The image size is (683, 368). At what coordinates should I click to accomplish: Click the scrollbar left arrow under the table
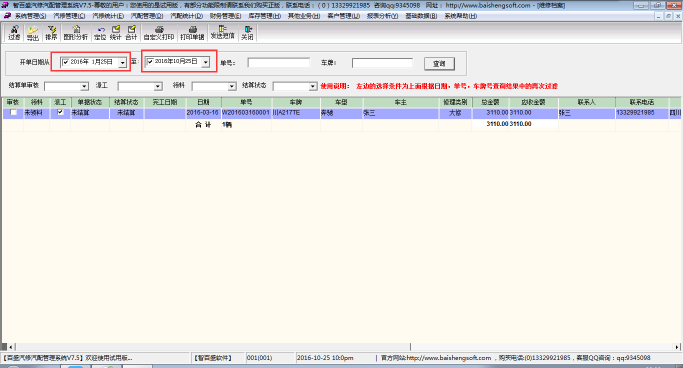coord(11,347)
